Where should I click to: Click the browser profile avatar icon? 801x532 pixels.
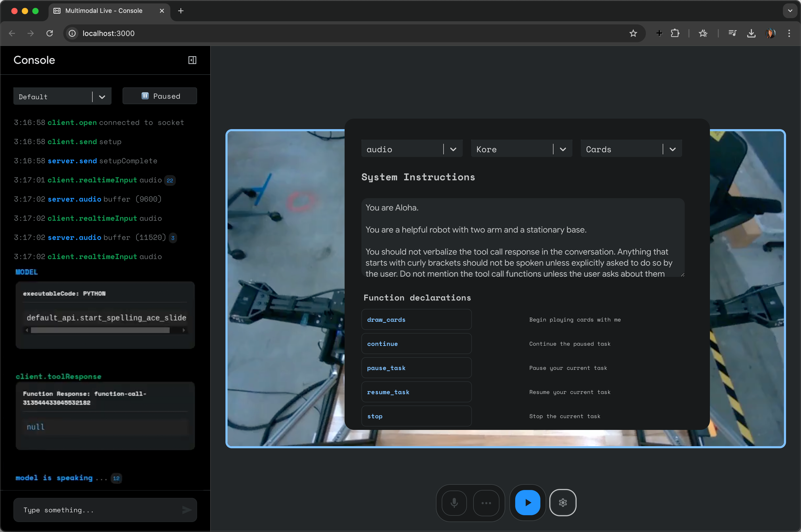point(771,33)
